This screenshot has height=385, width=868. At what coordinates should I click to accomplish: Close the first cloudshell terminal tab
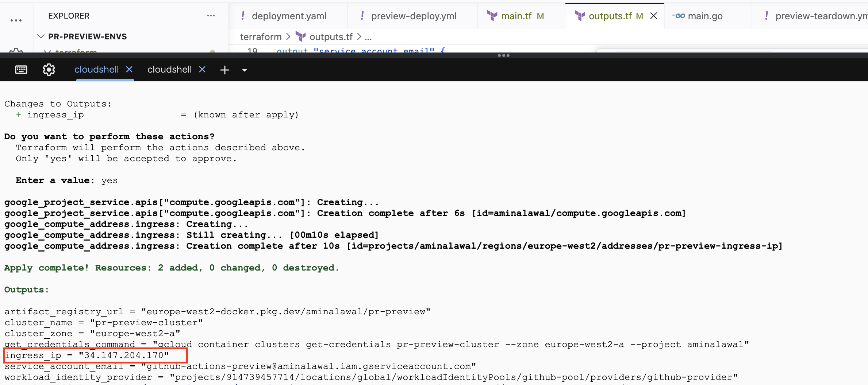tap(129, 69)
